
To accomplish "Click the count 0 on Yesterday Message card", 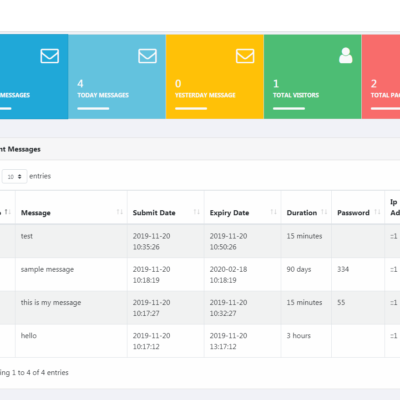I will [178, 84].
